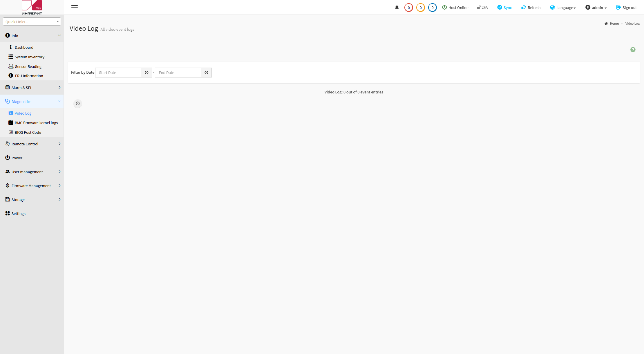Collapse the Info menu section
Viewport: 644px width, 354px height.
(32, 36)
